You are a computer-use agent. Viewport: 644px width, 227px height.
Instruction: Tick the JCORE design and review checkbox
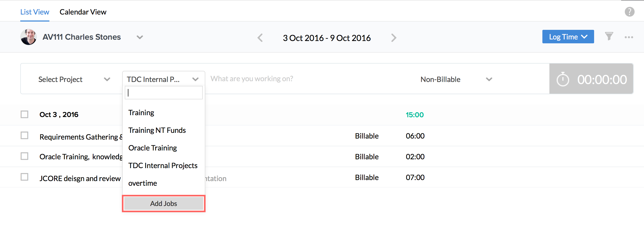tap(24, 177)
